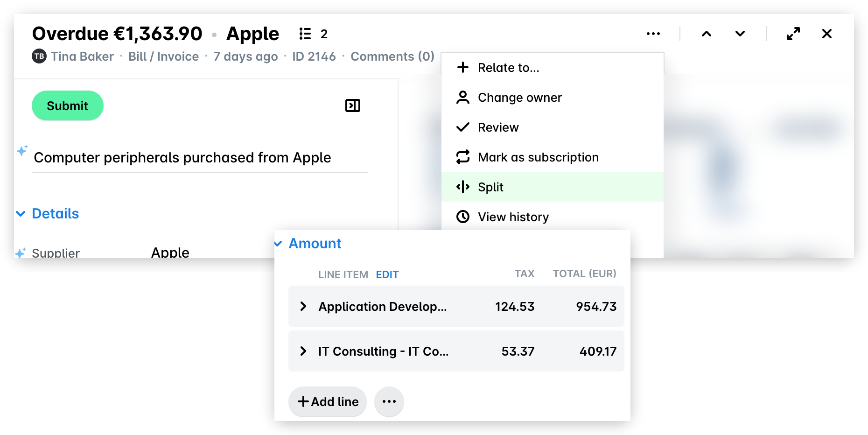Viewport: 868px width, 435px height.
Task: Choose Mark as subscription
Action: (x=553, y=157)
